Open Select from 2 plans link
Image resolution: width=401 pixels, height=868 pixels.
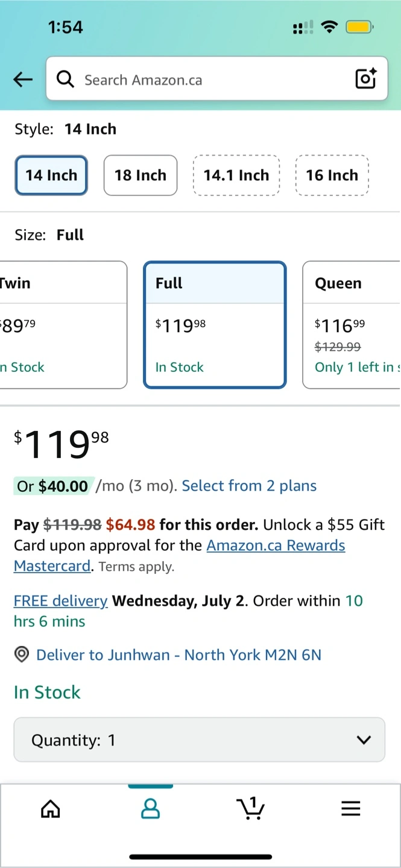tap(249, 486)
